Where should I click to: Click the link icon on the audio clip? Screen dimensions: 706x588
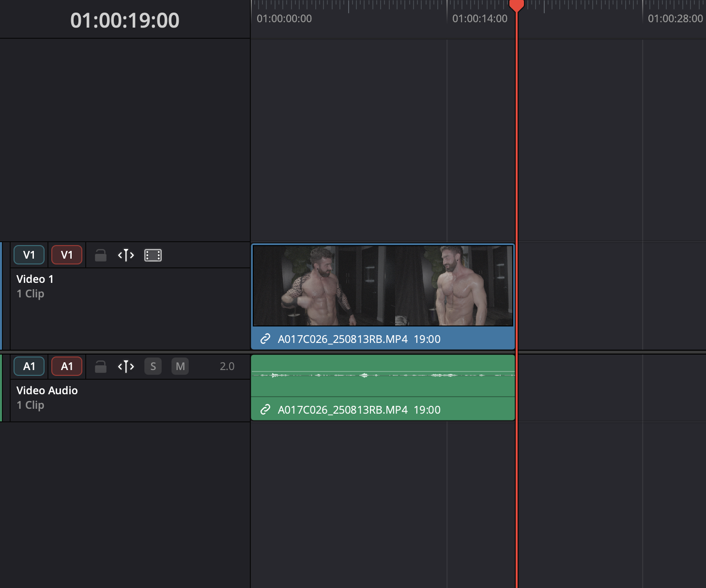tap(265, 410)
